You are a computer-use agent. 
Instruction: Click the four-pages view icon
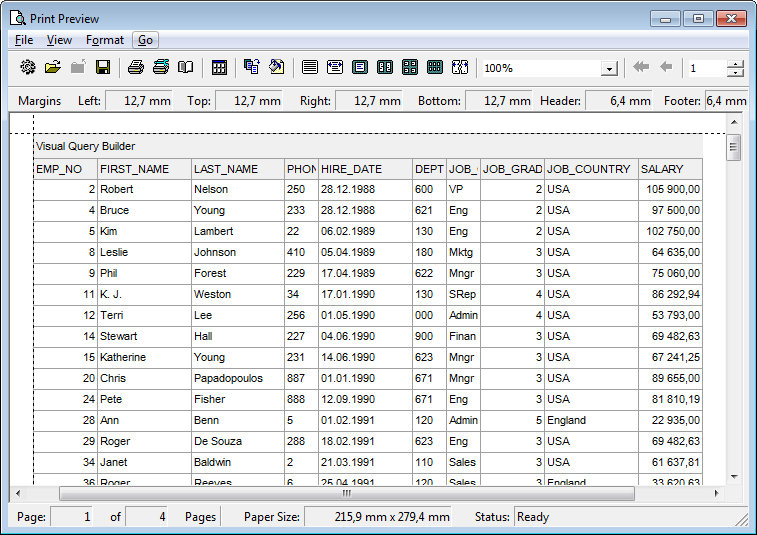coord(409,68)
